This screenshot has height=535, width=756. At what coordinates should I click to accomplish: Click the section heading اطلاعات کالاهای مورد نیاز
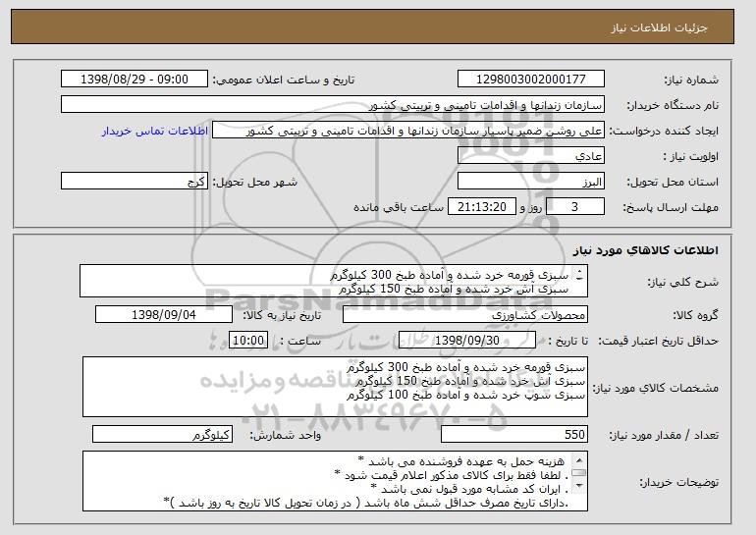tap(646, 250)
